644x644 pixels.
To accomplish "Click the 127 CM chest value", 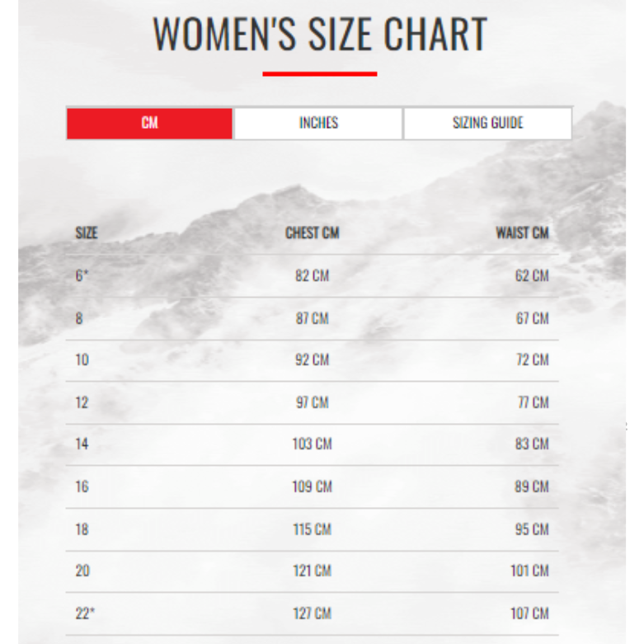I will click(313, 613).
